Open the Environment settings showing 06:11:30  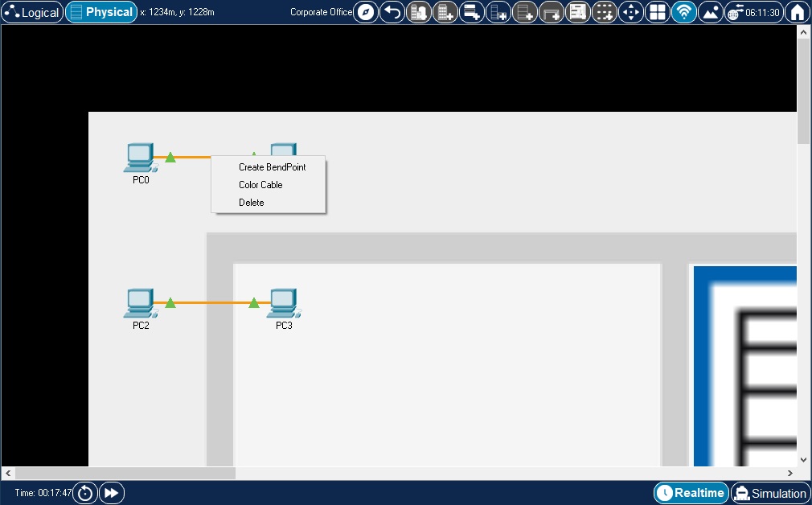click(753, 12)
